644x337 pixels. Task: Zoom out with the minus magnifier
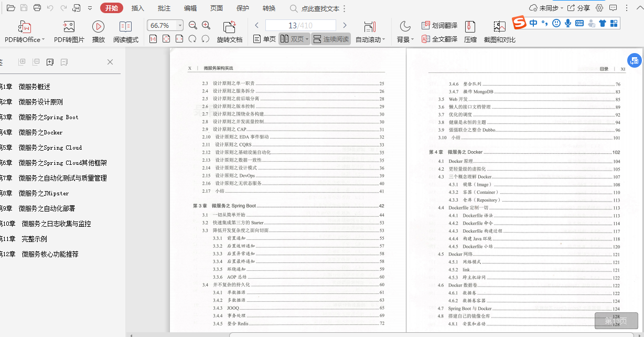pyautogui.click(x=192, y=25)
